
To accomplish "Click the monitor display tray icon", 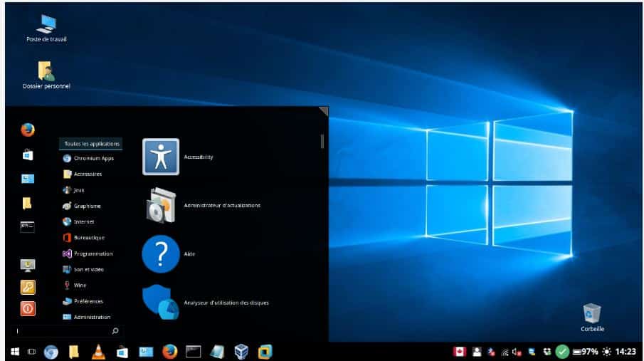I will pos(532,352).
